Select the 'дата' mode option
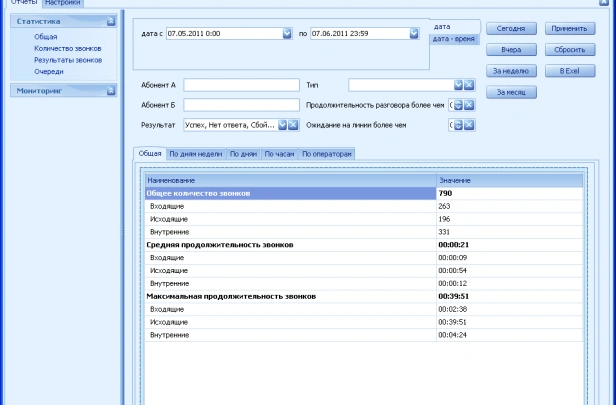This screenshot has height=405, width=616. (x=443, y=25)
